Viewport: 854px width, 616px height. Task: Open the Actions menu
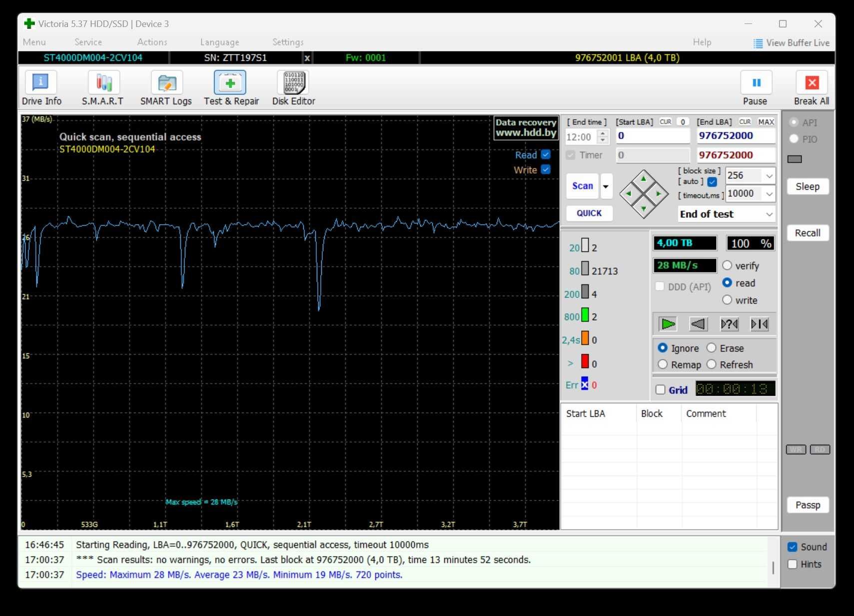152,42
